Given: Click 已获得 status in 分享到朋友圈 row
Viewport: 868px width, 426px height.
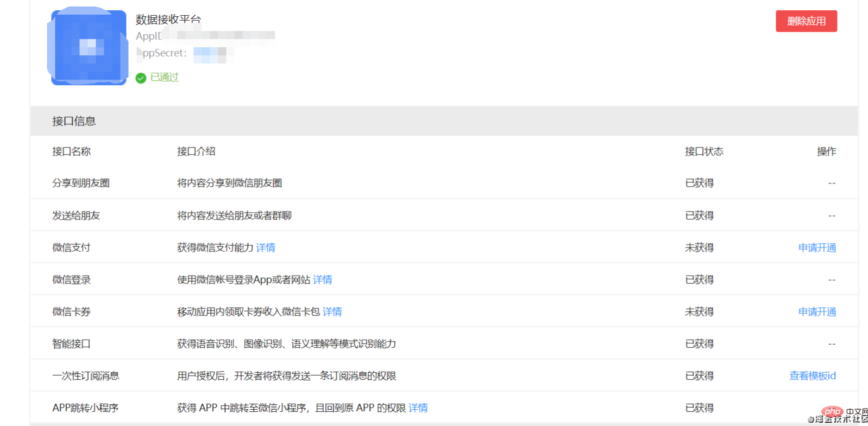Looking at the screenshot, I should click(699, 183).
